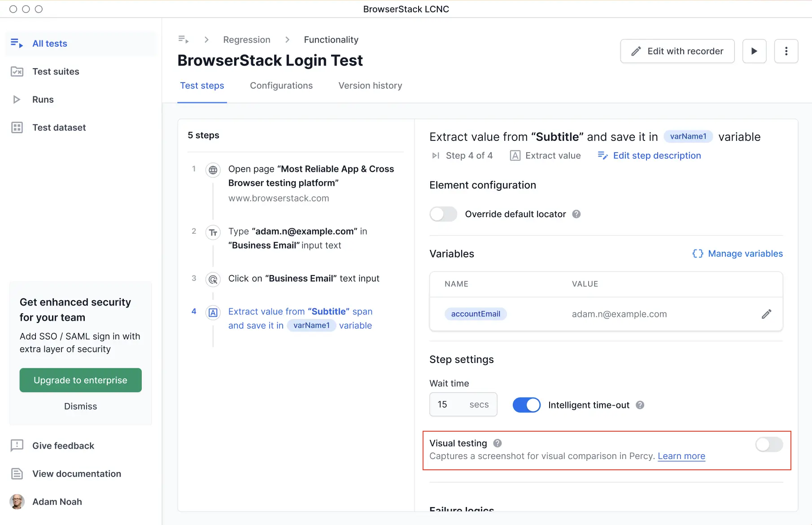Open the Learn more link about Percy

tap(681, 456)
